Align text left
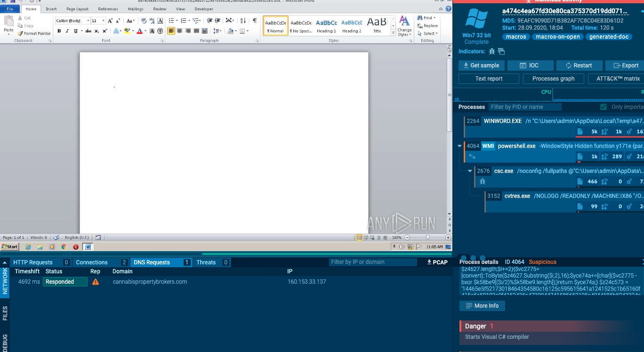Screen dimensions: 644x352 171,31
